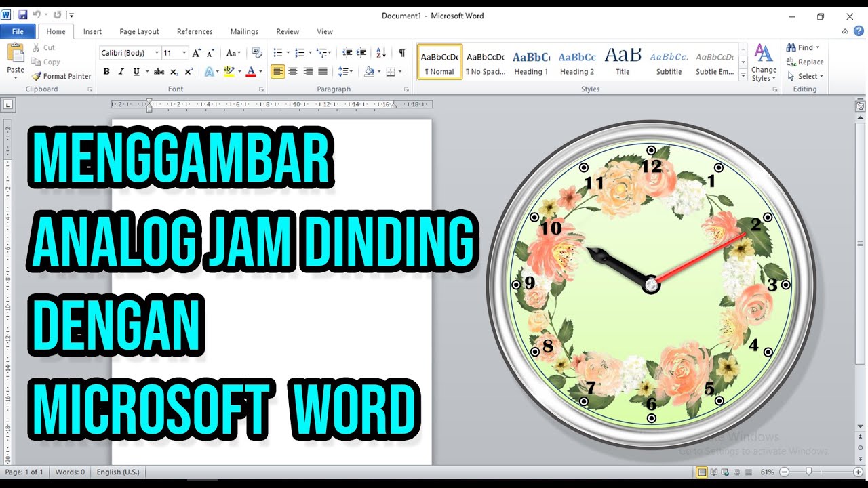Save the document from Quick Access toolbar
The width and height of the screenshot is (868, 488).
coord(23,14)
